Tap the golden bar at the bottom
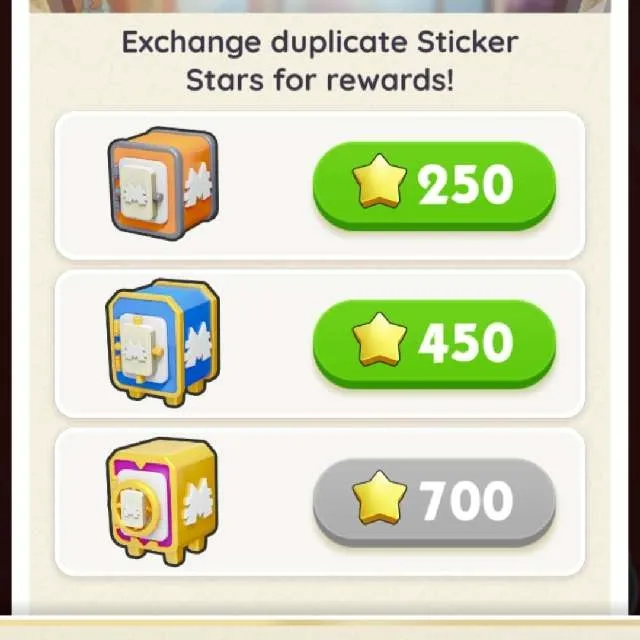The width and height of the screenshot is (640, 640). 320,628
